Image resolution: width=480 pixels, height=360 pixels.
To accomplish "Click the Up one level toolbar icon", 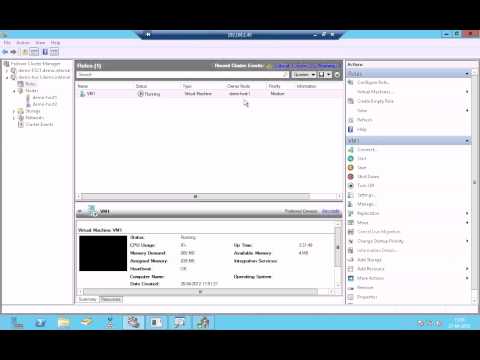I will click(x=25, y=52).
